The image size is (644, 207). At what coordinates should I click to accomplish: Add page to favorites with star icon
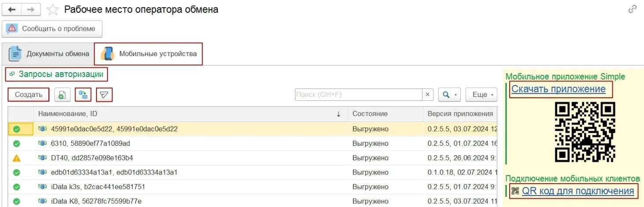coord(53,9)
